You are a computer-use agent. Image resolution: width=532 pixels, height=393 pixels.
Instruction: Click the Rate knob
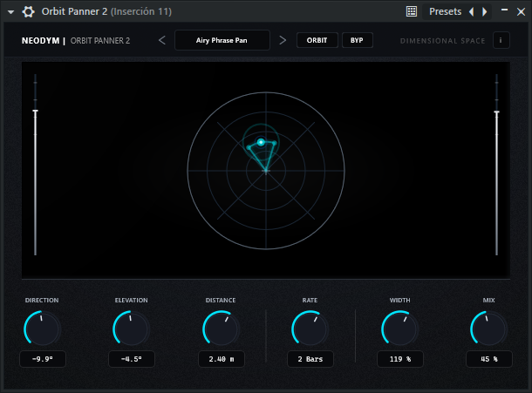coord(310,329)
